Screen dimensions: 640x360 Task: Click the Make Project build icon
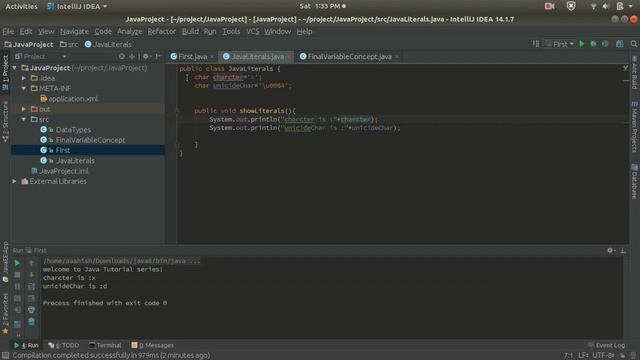(x=536, y=44)
